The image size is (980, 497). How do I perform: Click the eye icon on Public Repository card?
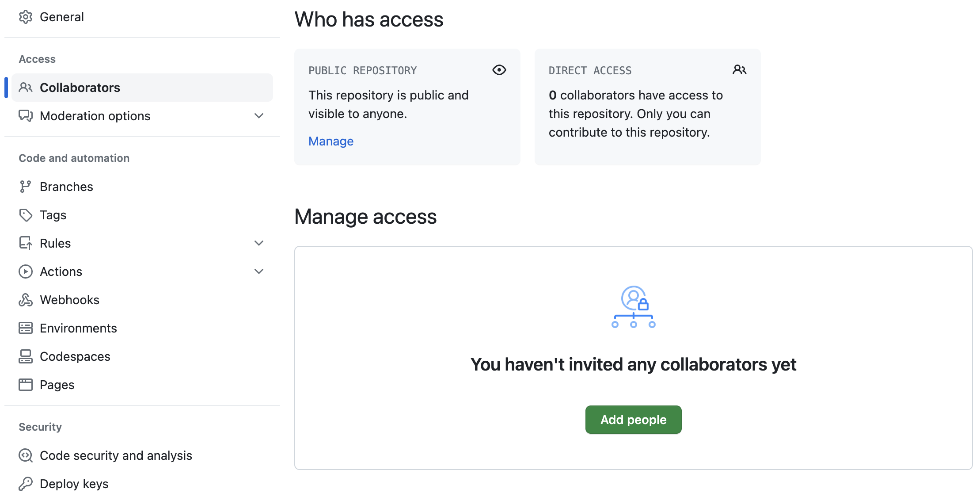499,70
